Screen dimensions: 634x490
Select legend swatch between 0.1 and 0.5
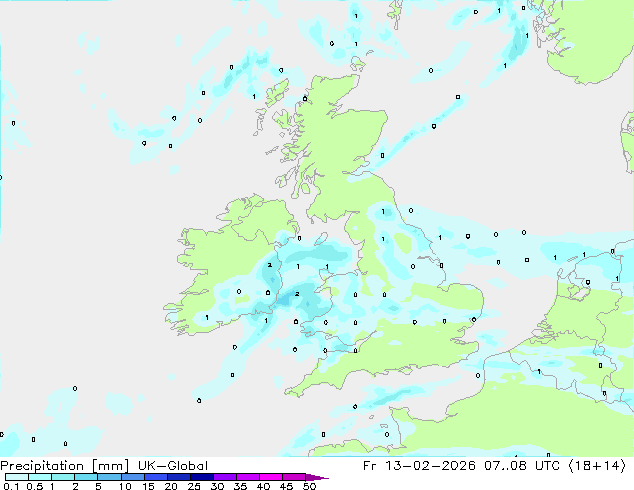(17, 477)
